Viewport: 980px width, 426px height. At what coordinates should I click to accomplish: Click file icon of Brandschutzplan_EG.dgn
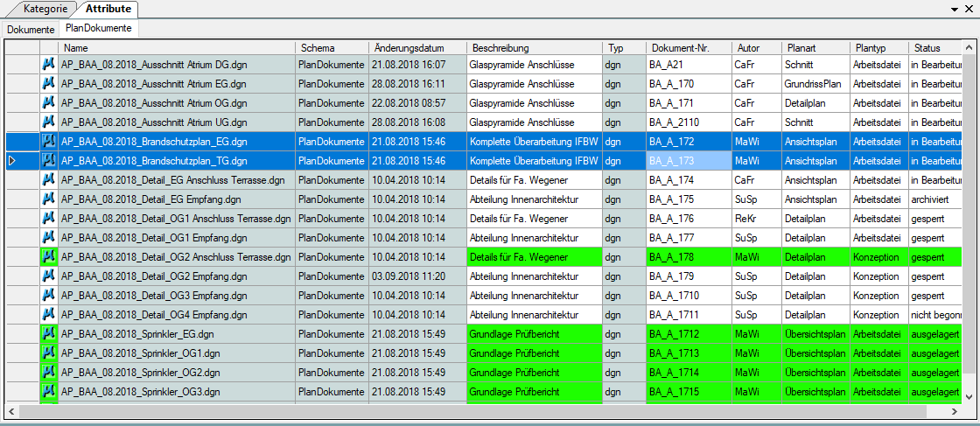(x=49, y=142)
